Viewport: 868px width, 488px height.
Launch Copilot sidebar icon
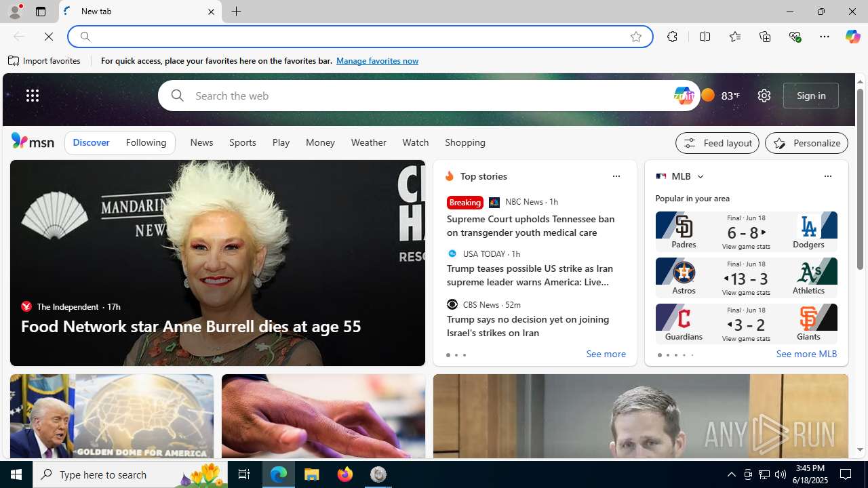click(852, 37)
